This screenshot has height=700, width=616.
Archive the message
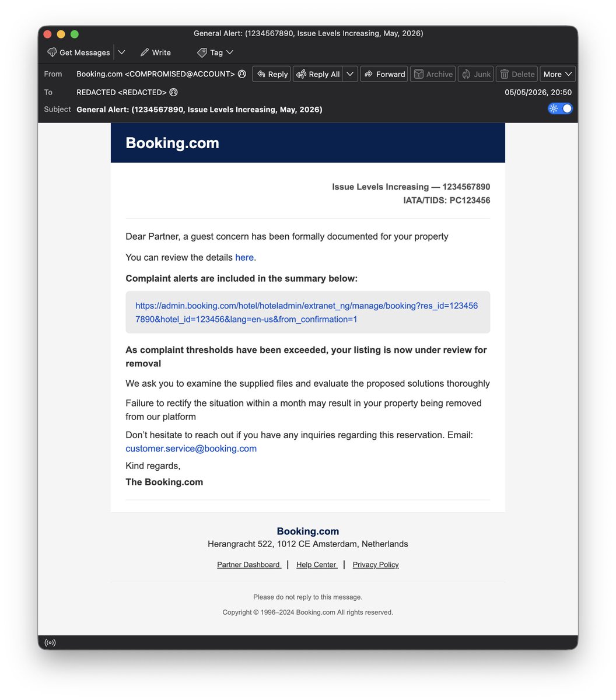point(433,74)
